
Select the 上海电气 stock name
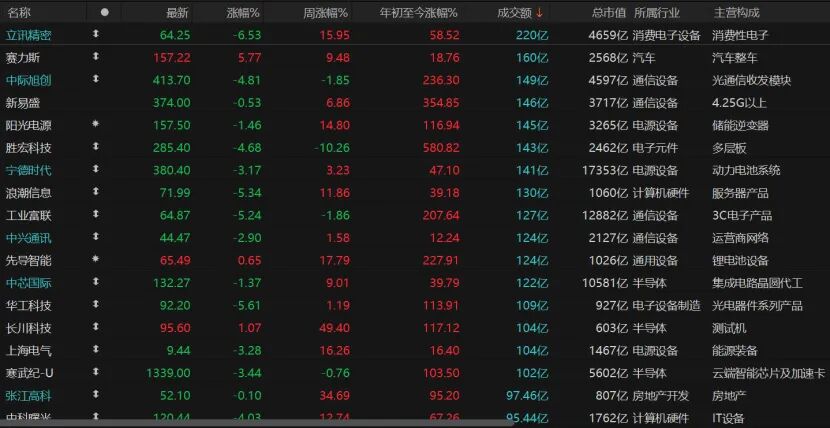pyautogui.click(x=29, y=350)
